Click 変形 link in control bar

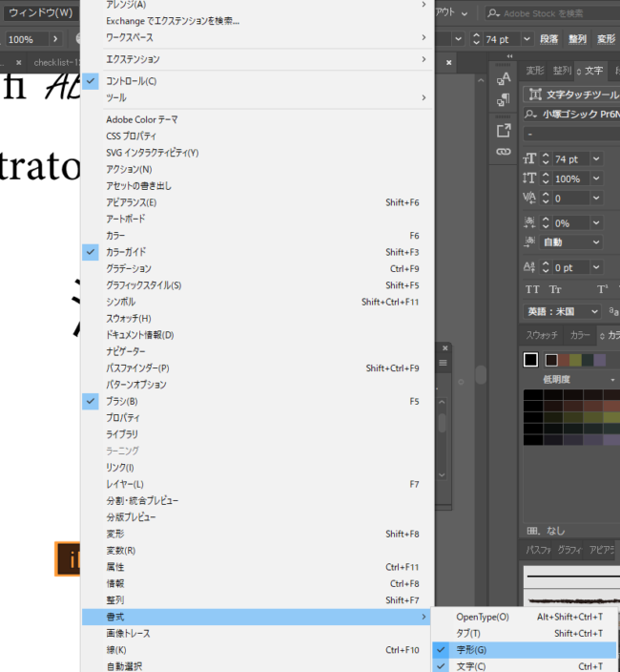click(606, 39)
